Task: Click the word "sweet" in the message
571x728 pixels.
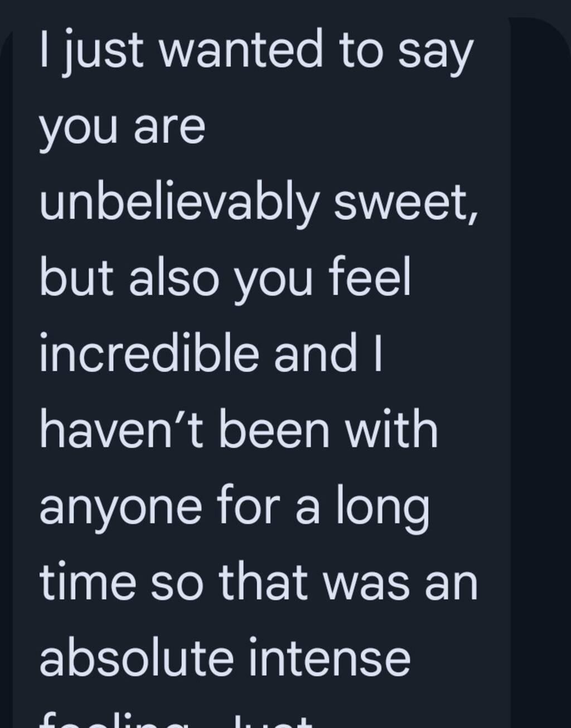Action: pyautogui.click(x=405, y=203)
